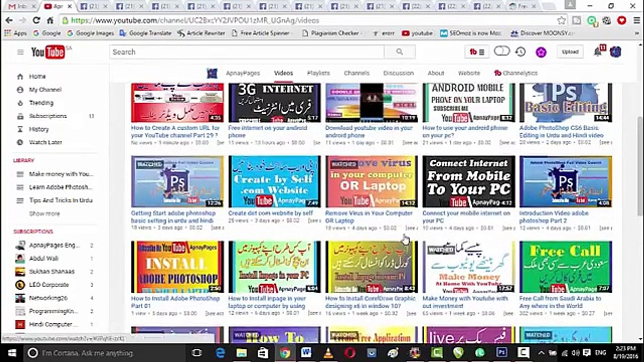Open the Make money with You... playlist
This screenshot has width=644, height=362.
[x=61, y=174]
